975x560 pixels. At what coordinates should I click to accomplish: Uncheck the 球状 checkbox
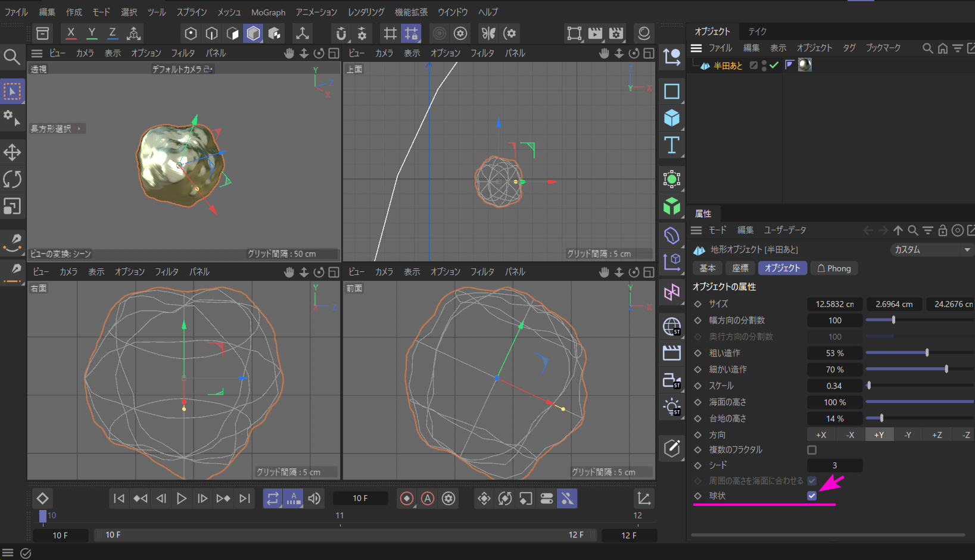tap(812, 496)
